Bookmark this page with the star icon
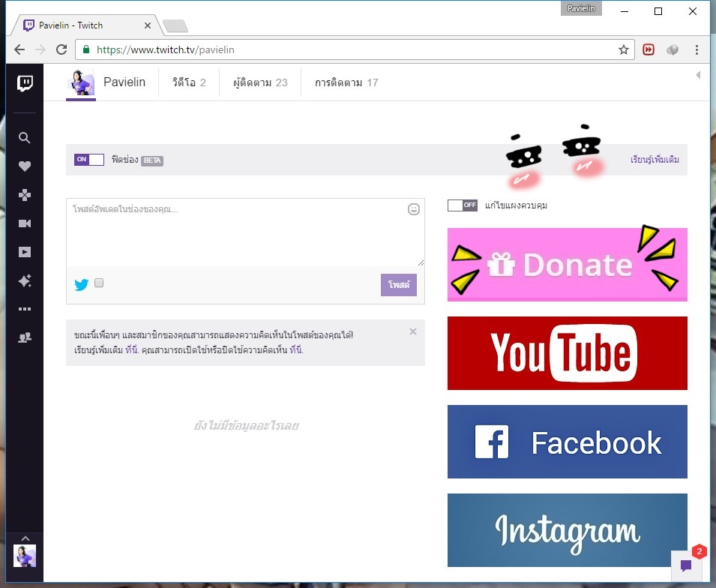 pyautogui.click(x=624, y=49)
